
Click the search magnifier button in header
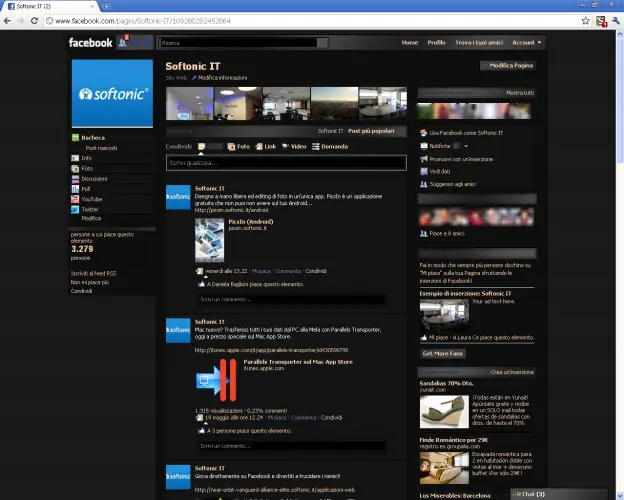pos(323,43)
